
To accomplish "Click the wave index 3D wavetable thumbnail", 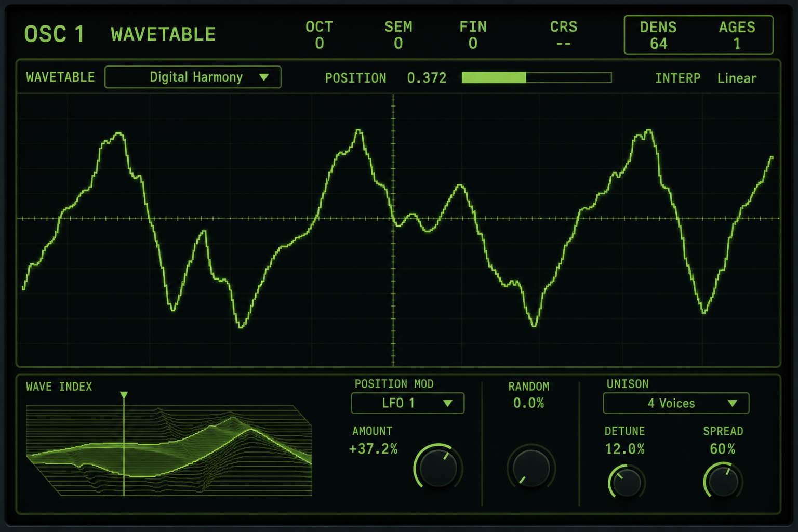I will click(169, 451).
